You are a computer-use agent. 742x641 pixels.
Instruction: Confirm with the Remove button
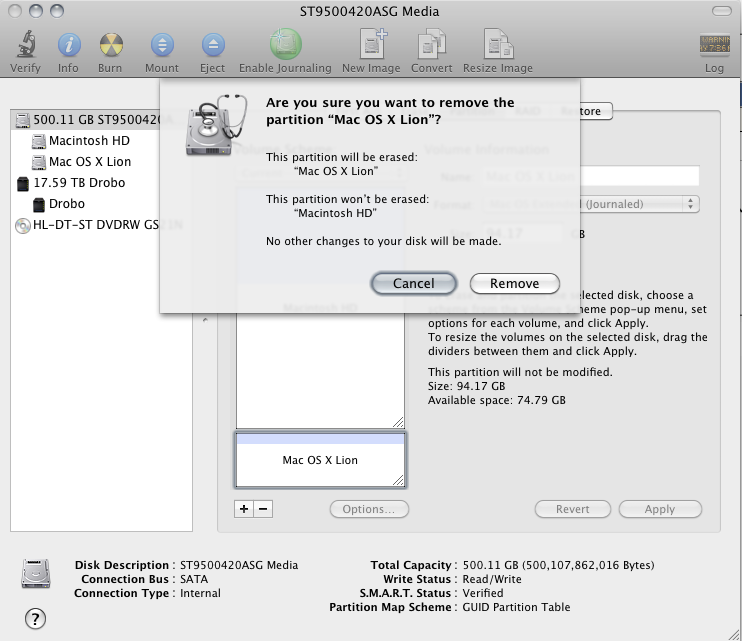coord(514,283)
